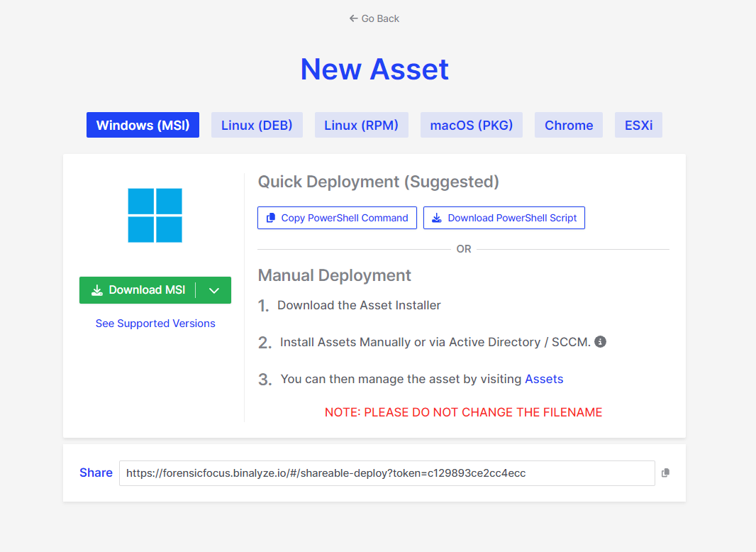The image size is (756, 552).
Task: Click 'Download the Asset Installer' step text
Action: (359, 305)
